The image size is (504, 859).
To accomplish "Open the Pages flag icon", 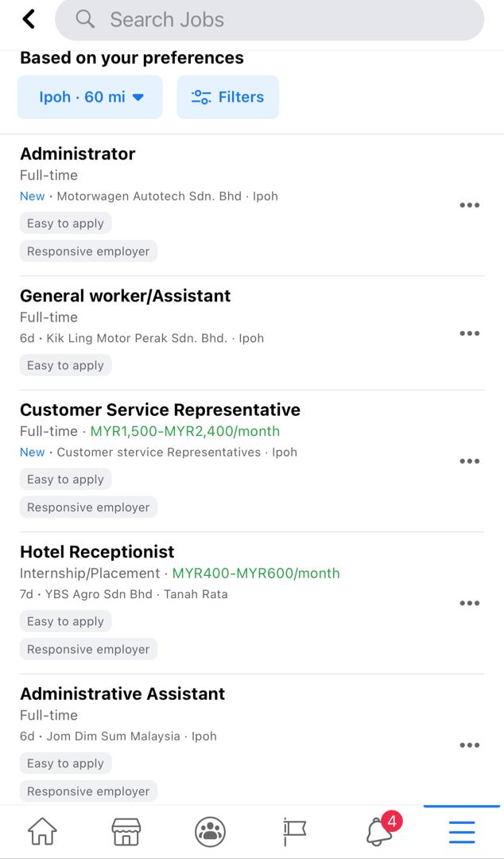I will tap(294, 832).
